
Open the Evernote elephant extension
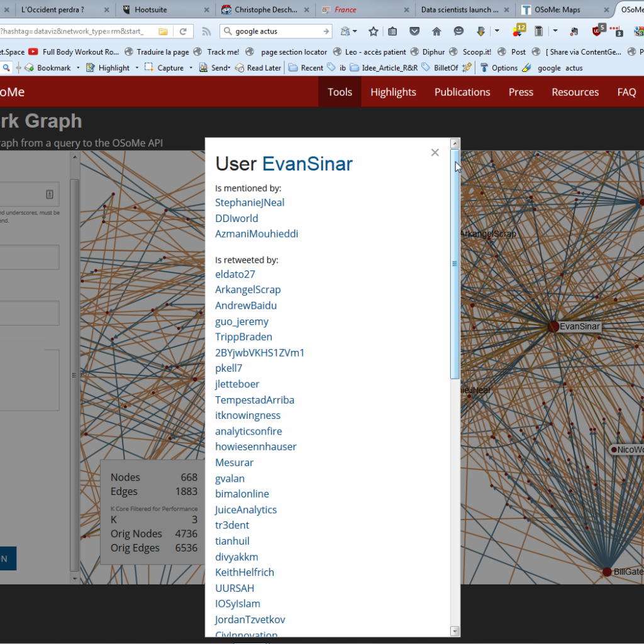click(x=574, y=31)
